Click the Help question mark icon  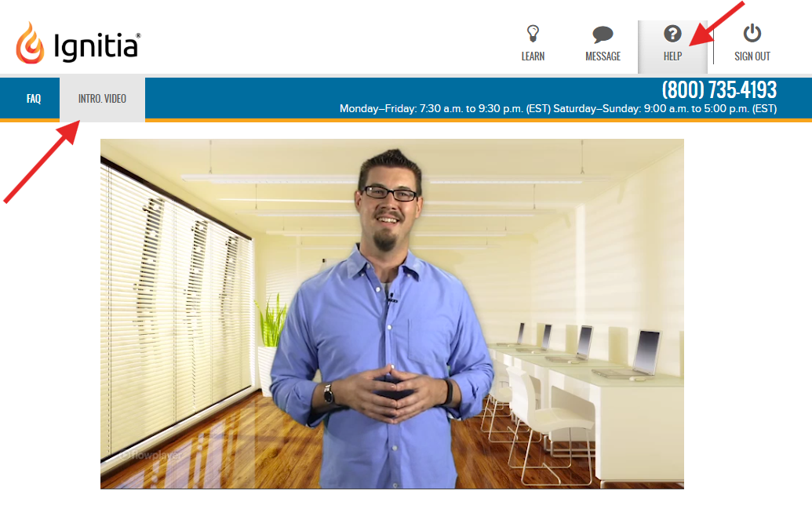672,34
